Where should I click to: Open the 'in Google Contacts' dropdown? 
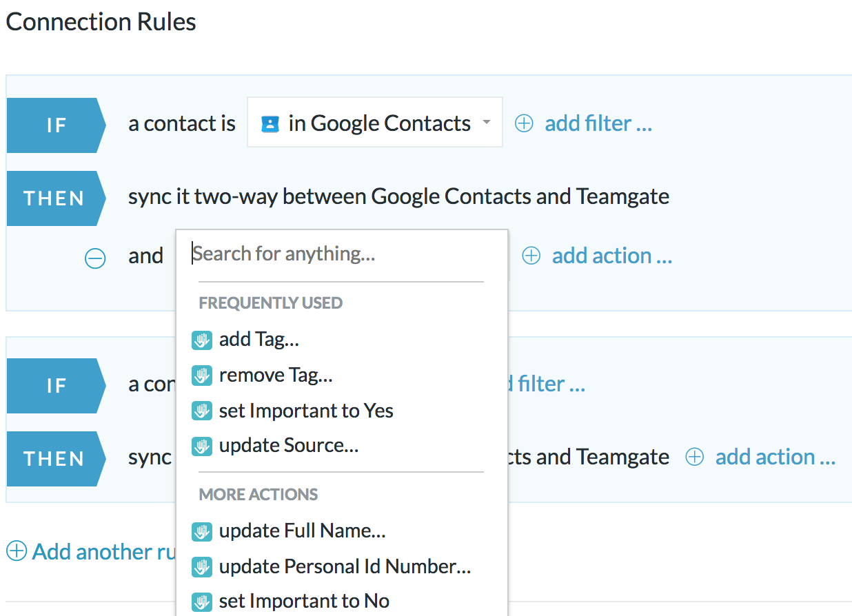pyautogui.click(x=374, y=123)
